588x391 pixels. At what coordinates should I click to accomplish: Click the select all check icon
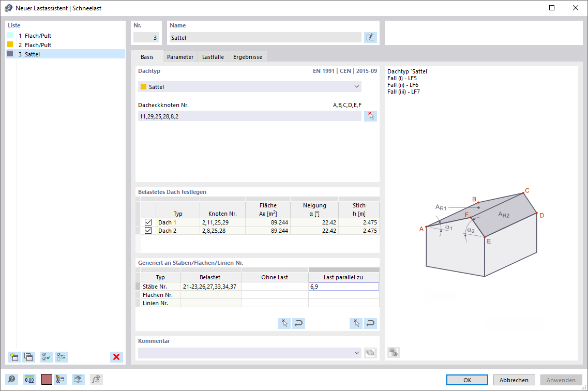(47, 357)
